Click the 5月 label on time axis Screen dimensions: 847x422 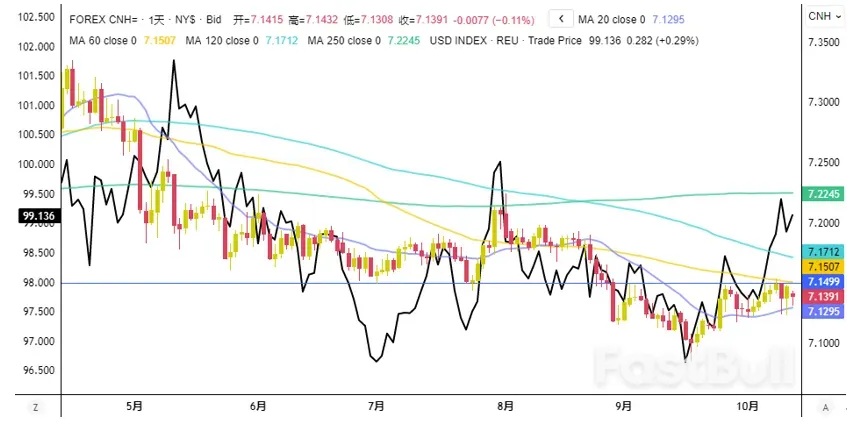(x=135, y=406)
